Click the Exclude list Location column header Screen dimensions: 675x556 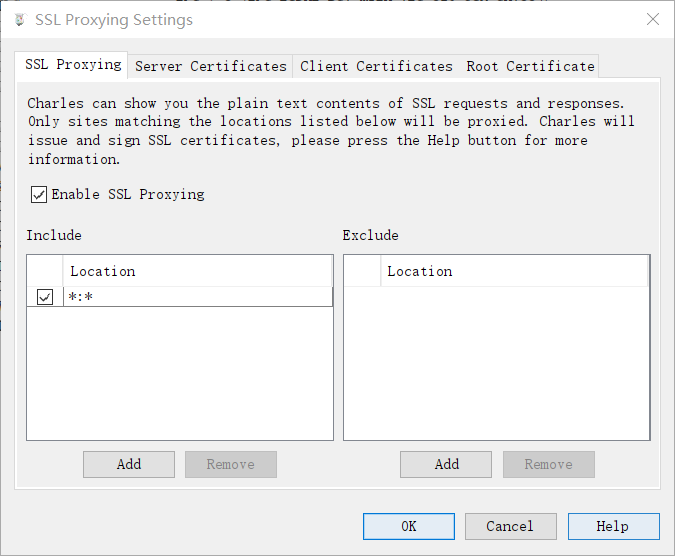click(514, 271)
